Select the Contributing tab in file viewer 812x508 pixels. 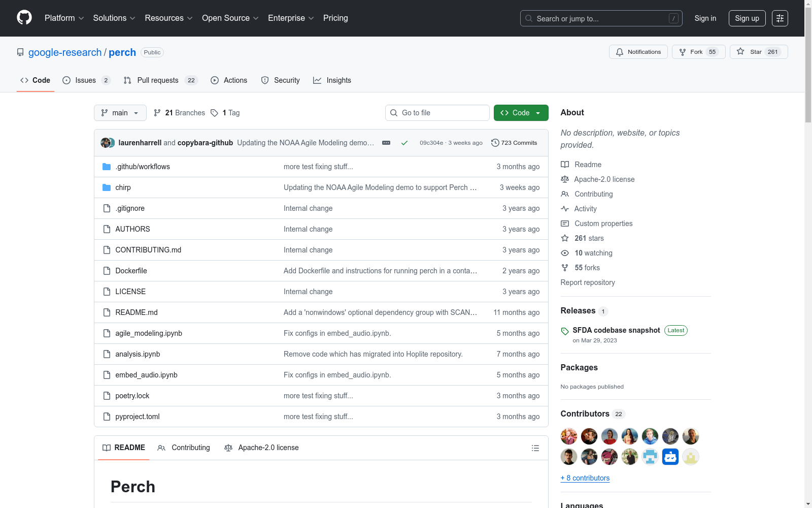[184, 448]
